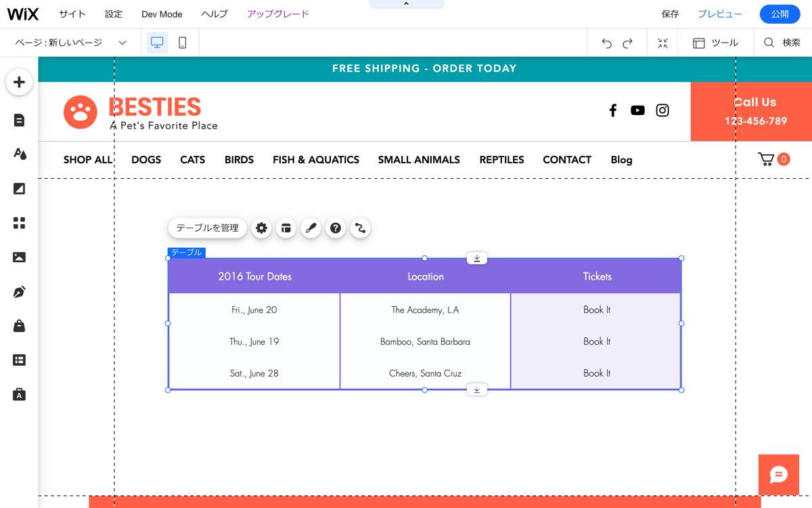812x508 pixels.
Task: Click the Call Us orange box
Action: point(751,112)
